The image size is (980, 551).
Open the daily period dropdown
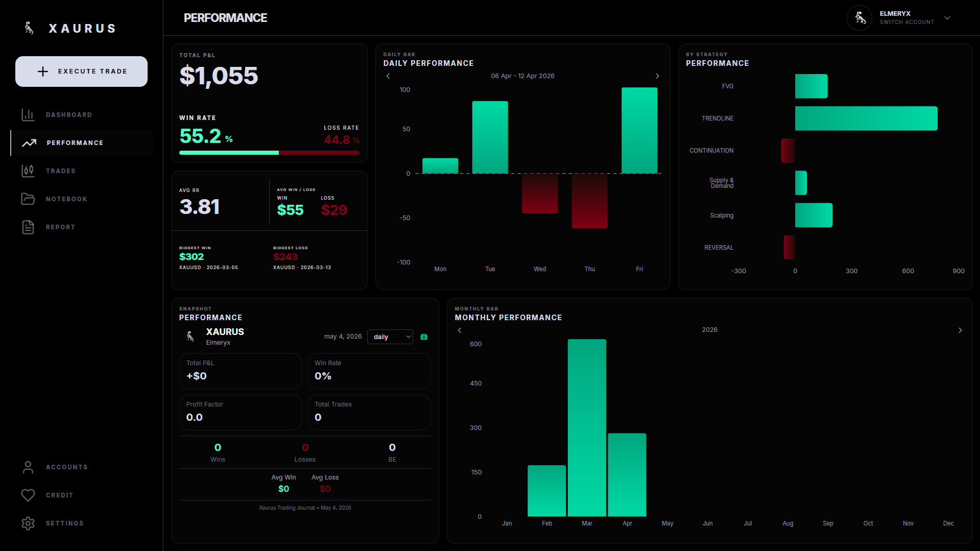[390, 337]
